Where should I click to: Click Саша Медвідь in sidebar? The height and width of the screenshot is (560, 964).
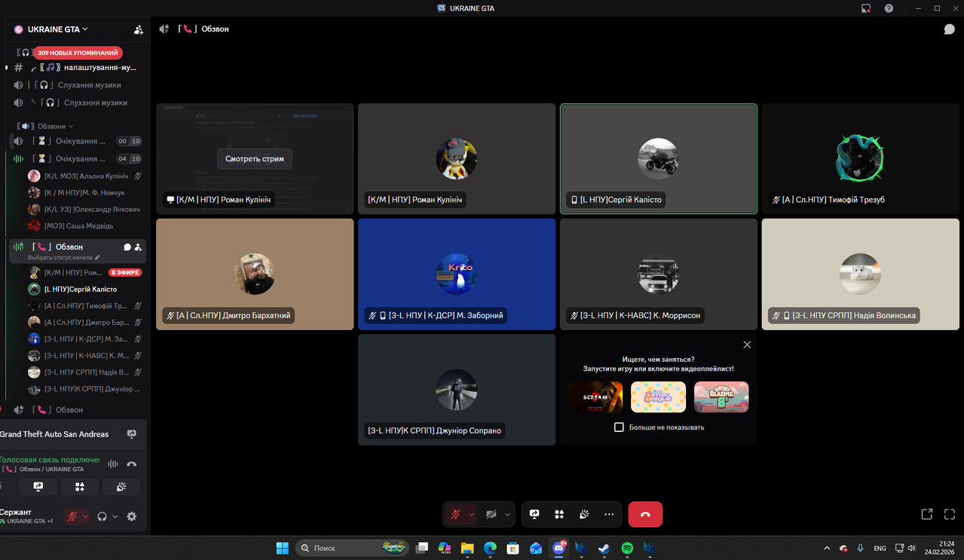84,226
